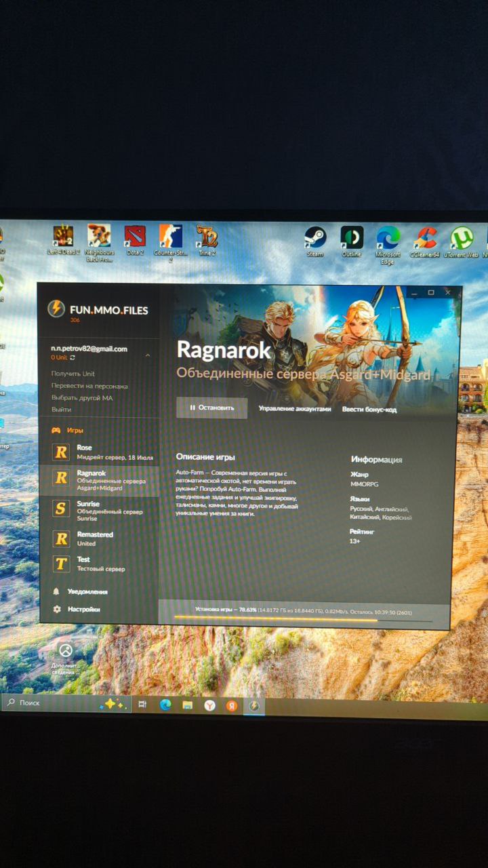Open the Test server T icon
The width and height of the screenshot is (488, 868).
click(62, 564)
